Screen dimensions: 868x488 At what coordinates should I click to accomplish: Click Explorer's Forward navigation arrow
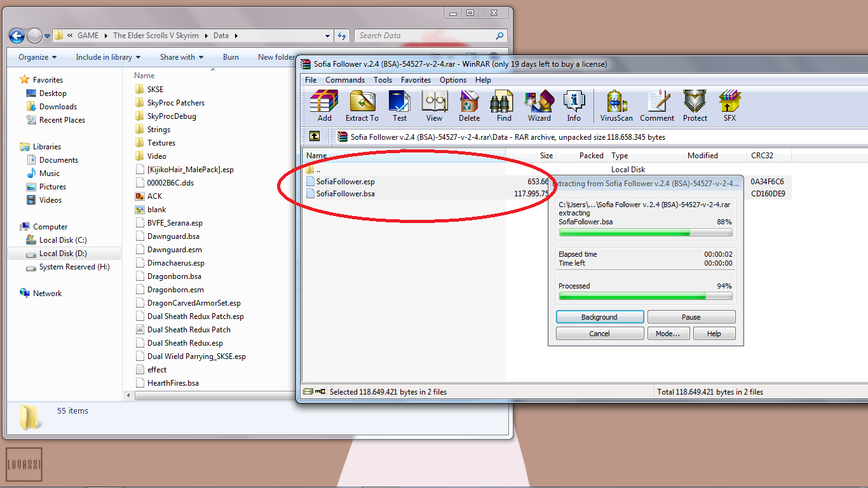pos(35,36)
